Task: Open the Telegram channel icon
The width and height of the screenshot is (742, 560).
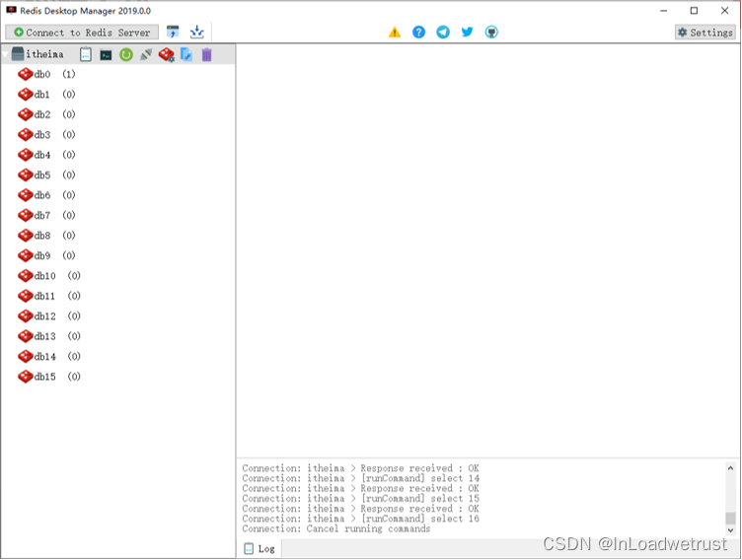Action: [x=443, y=32]
